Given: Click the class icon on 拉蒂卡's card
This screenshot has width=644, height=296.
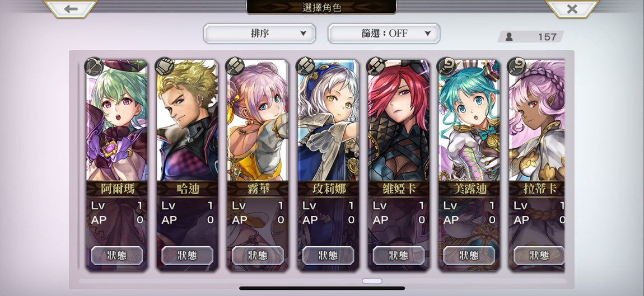Looking at the screenshot, I should [517, 66].
